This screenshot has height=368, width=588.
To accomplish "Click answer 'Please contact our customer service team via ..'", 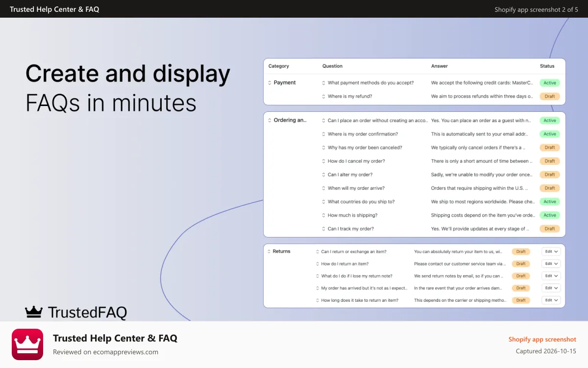I will click(460, 263).
